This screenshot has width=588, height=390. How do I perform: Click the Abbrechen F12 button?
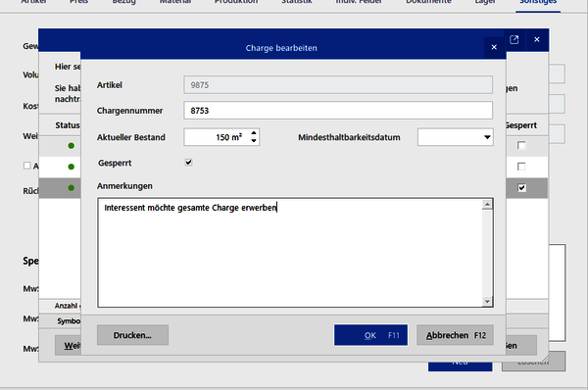[x=456, y=335]
